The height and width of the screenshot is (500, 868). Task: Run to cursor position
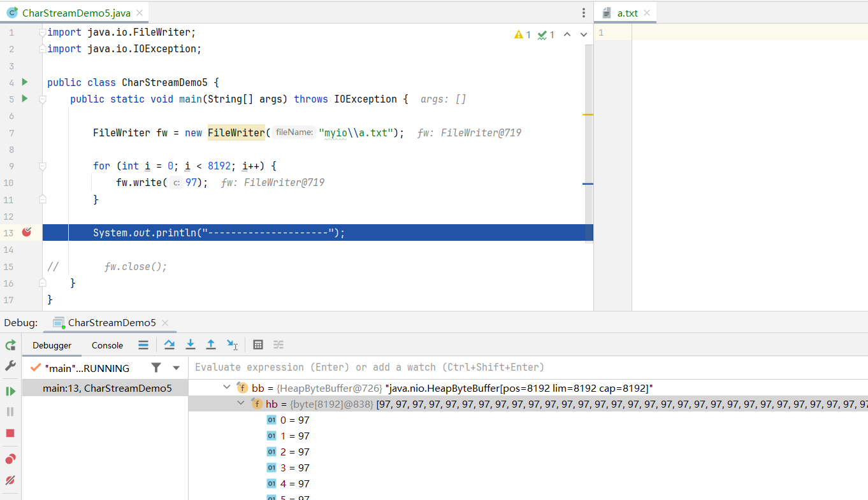click(232, 345)
